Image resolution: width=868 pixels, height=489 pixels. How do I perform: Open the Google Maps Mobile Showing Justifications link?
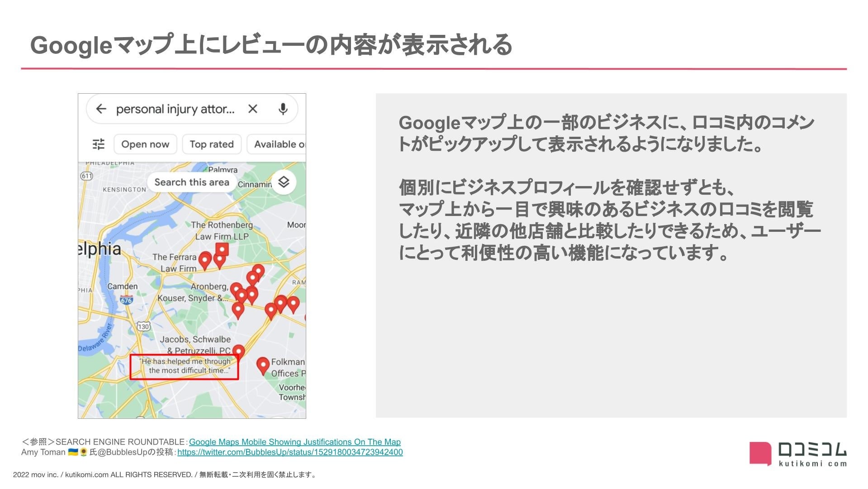(x=295, y=442)
